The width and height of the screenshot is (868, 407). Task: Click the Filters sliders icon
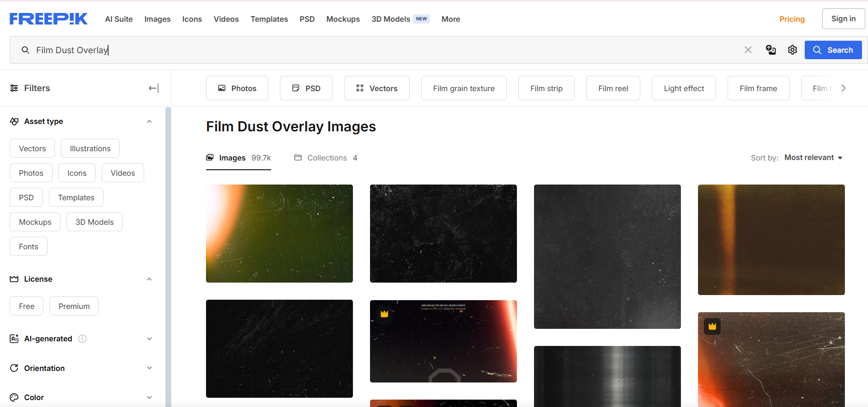click(x=14, y=88)
